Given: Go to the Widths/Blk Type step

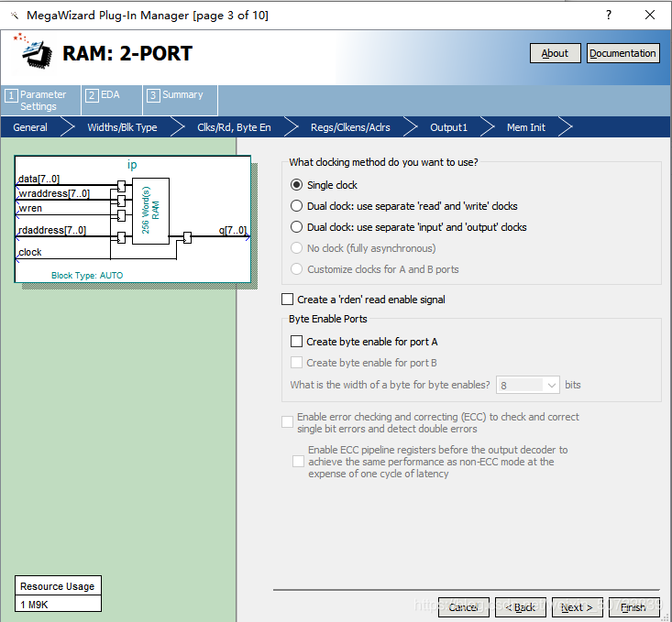Looking at the screenshot, I should tap(122, 127).
